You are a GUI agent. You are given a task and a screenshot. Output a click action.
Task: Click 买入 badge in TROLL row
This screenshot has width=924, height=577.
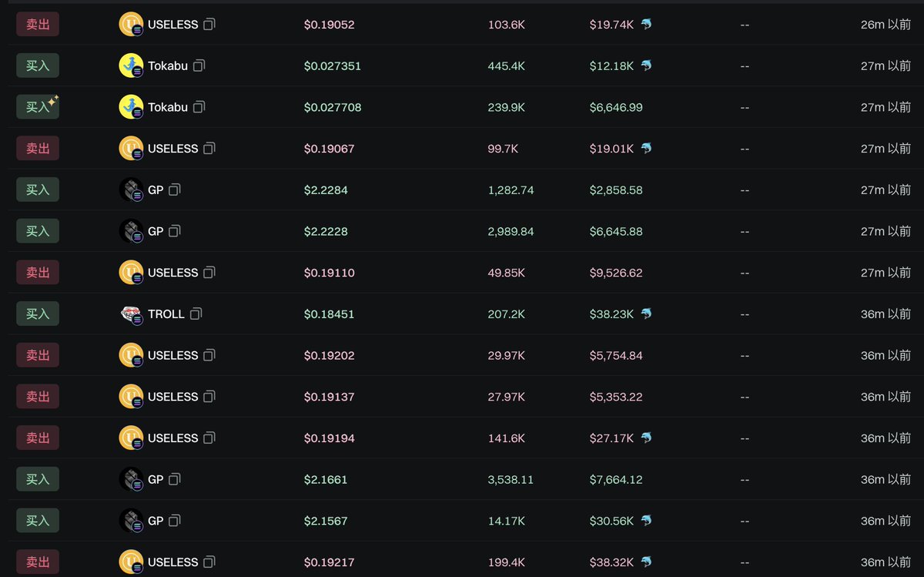[x=38, y=314]
